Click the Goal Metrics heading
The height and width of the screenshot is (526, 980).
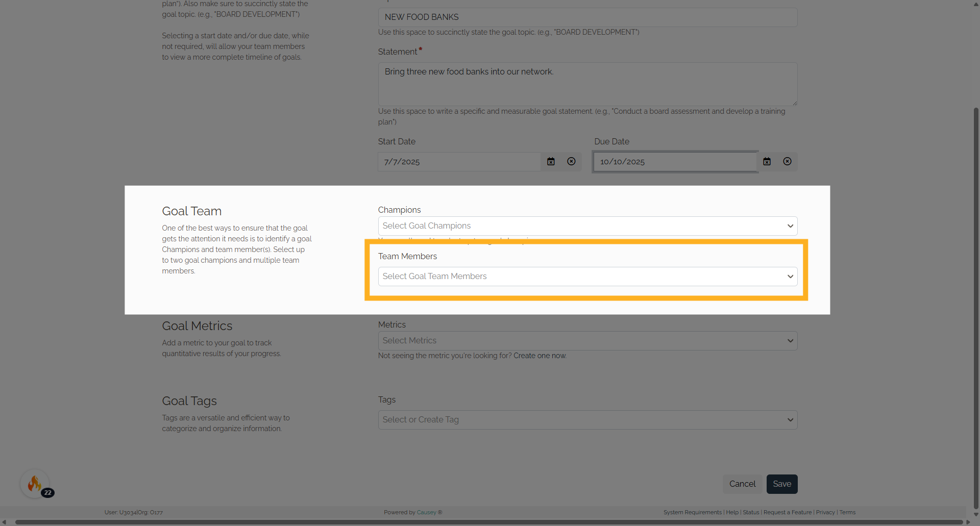(x=197, y=326)
